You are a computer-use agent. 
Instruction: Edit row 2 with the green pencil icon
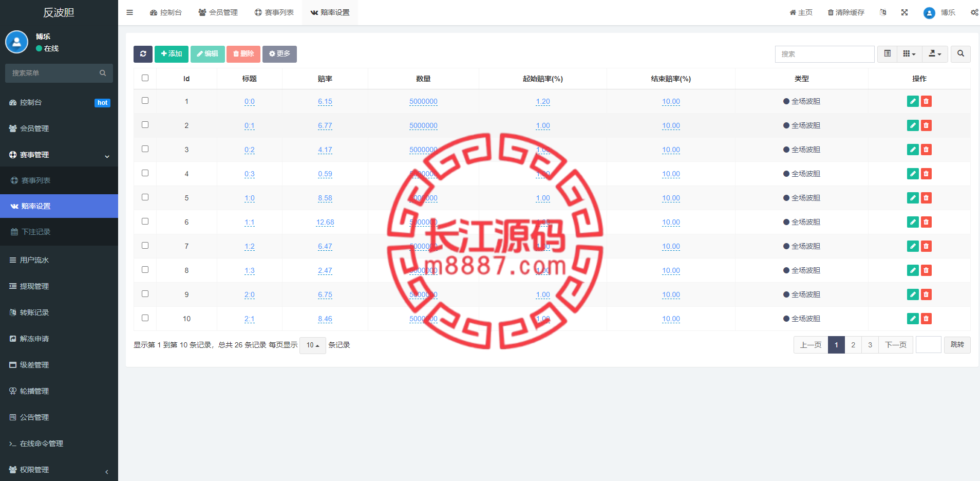click(x=913, y=125)
